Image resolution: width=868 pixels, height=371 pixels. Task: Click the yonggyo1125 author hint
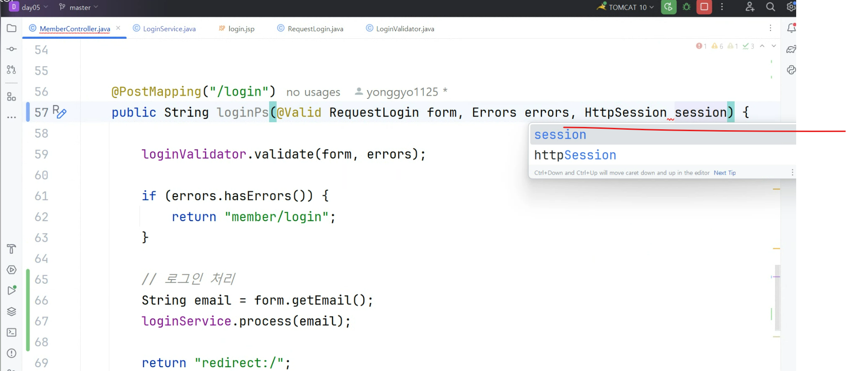[401, 92]
